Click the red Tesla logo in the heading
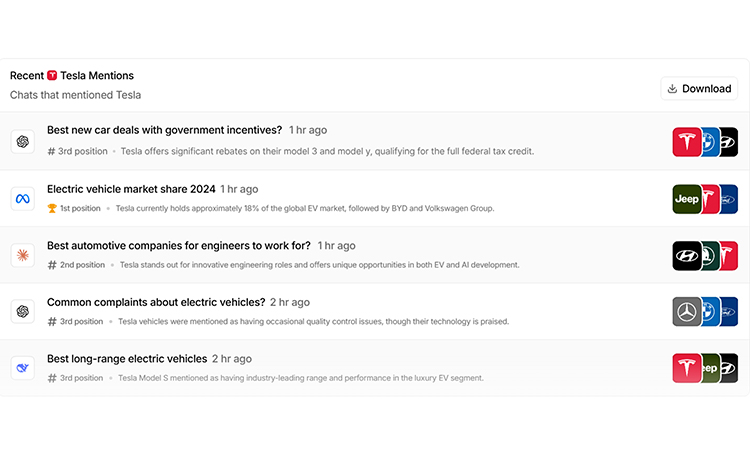 (x=52, y=76)
